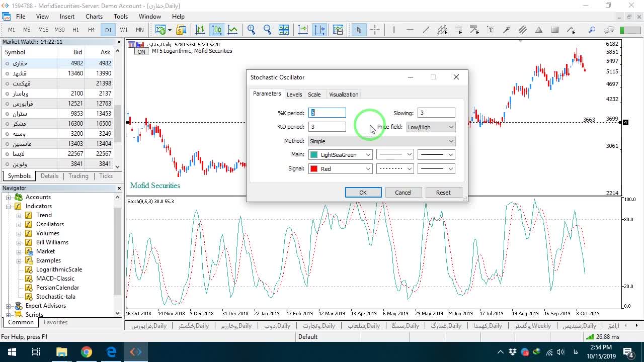644x362 pixels.
Task: Open the Price field Low/High dropdown
Action: click(x=431, y=127)
